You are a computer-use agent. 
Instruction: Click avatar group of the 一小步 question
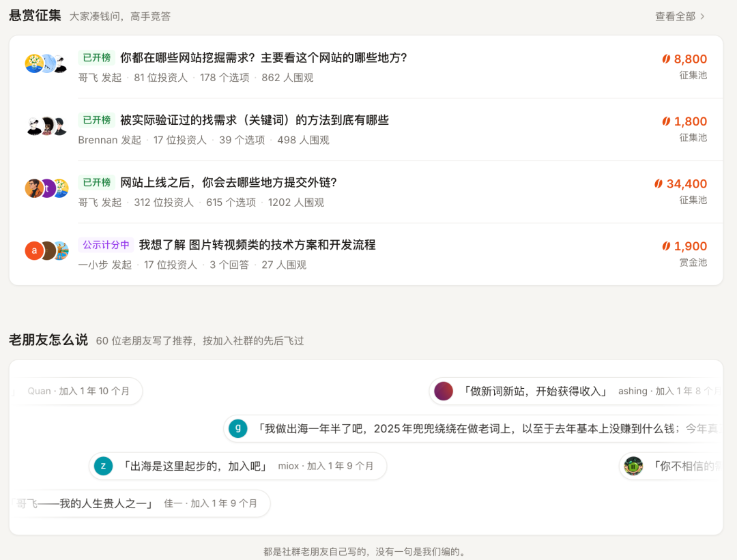(46, 251)
